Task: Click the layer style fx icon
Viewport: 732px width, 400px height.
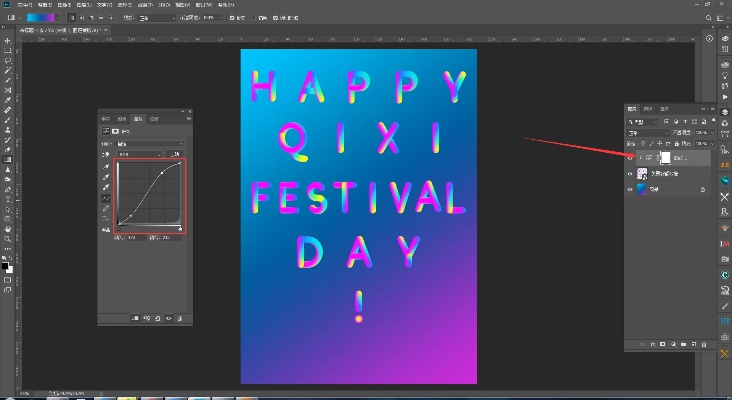Action: pos(653,344)
